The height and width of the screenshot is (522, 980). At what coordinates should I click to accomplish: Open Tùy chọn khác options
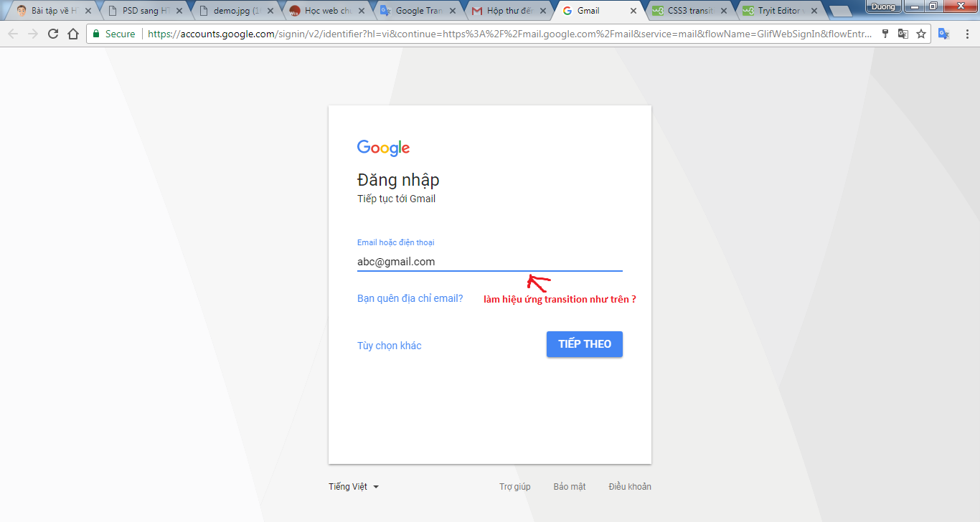(390, 346)
